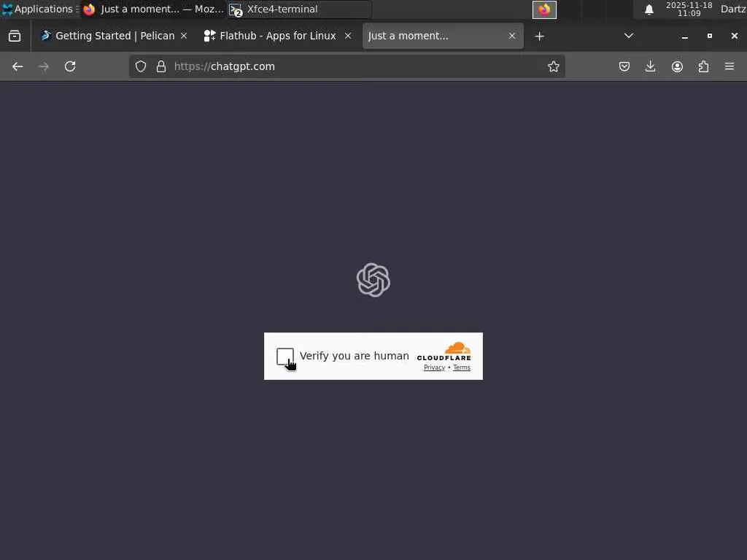Click the workspace switcher Firefox thumbnail

[544, 9]
